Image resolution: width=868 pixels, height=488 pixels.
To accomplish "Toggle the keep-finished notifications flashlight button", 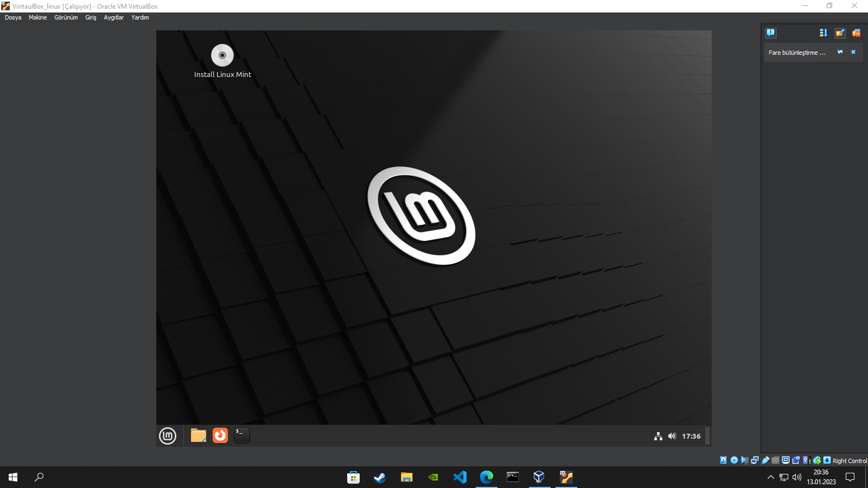I will pos(840,33).
